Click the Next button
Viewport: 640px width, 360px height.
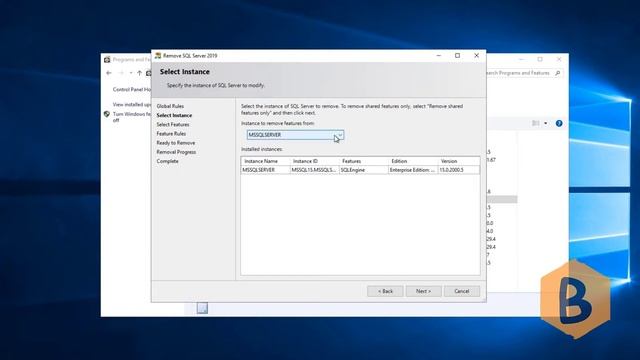pyautogui.click(x=423, y=291)
